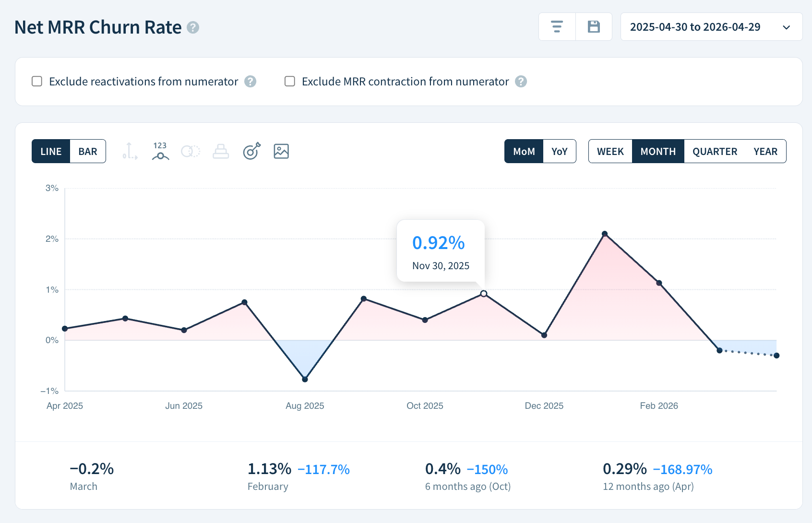The image size is (812, 523).
Task: Switch chart to BAR view
Action: (87, 151)
